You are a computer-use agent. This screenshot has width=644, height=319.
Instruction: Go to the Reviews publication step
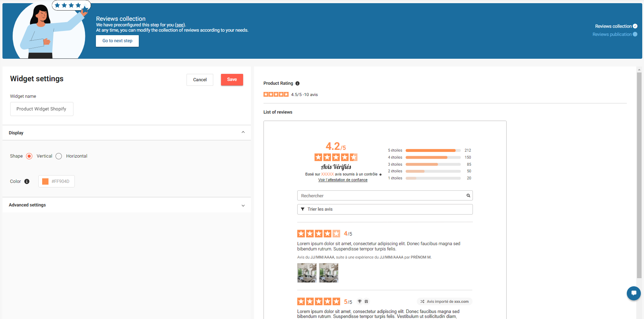click(x=614, y=34)
